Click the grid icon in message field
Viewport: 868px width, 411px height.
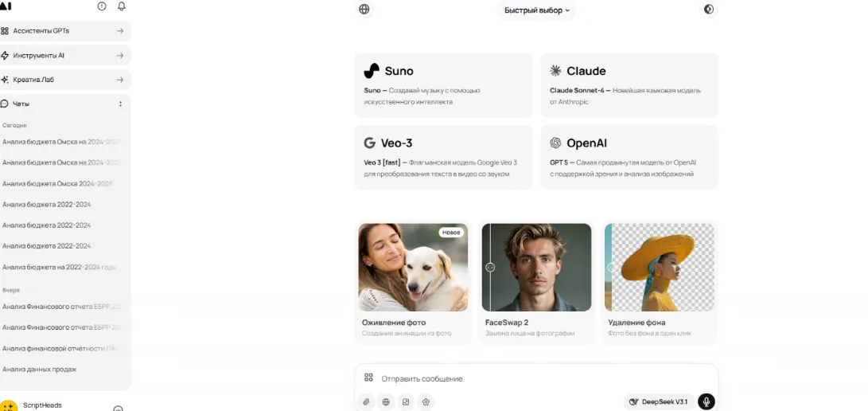[x=368, y=378]
